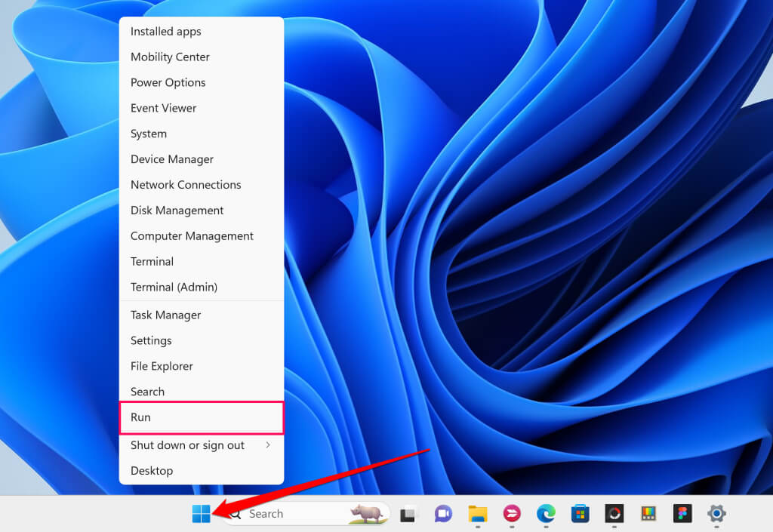This screenshot has height=532, width=773.
Task: Open the black circular gauge app icon
Action: click(614, 514)
